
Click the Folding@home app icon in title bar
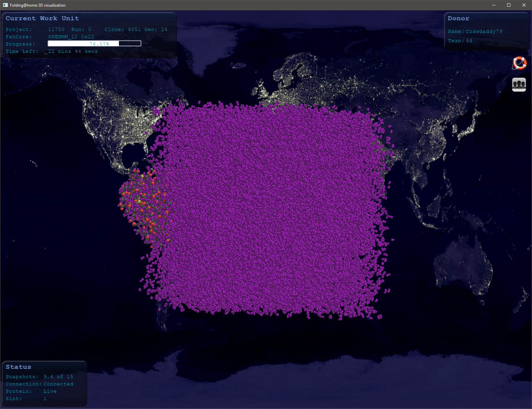coord(5,5)
